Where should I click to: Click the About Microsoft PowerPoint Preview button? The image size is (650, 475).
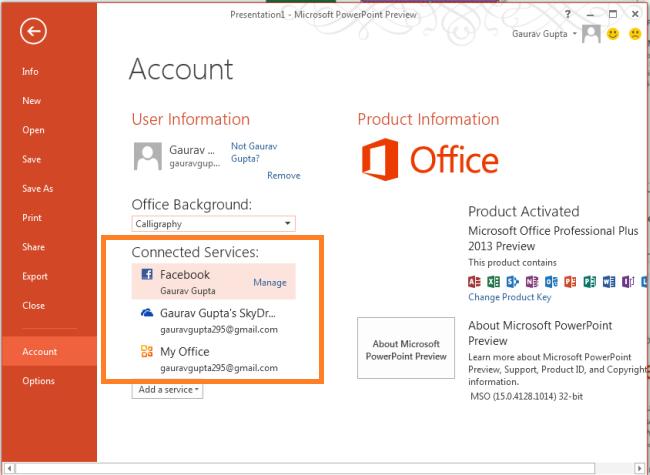point(406,348)
